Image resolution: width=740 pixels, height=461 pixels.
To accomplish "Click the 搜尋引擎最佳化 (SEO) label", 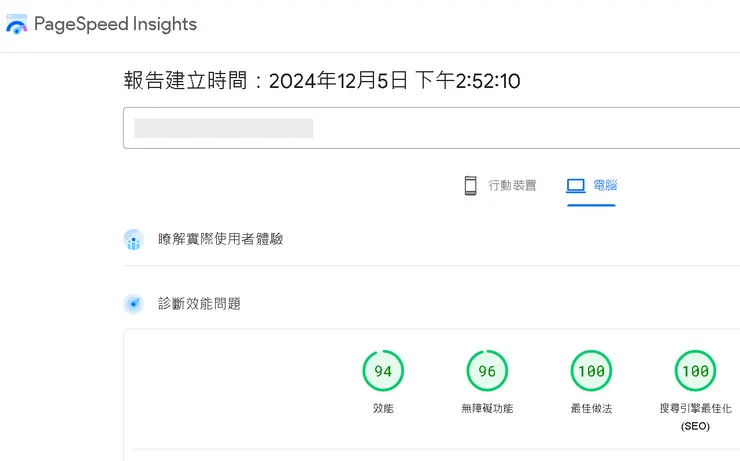I will click(695, 416).
